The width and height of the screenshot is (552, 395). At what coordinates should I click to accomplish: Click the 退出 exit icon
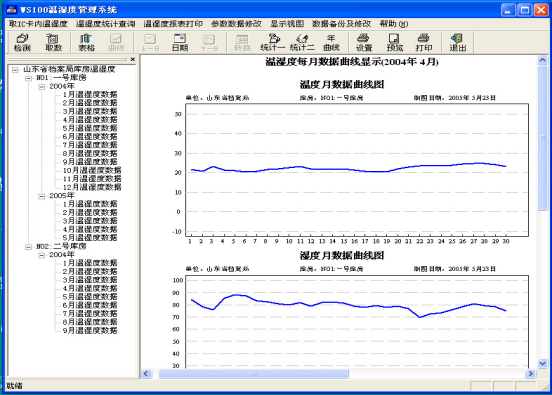click(458, 43)
